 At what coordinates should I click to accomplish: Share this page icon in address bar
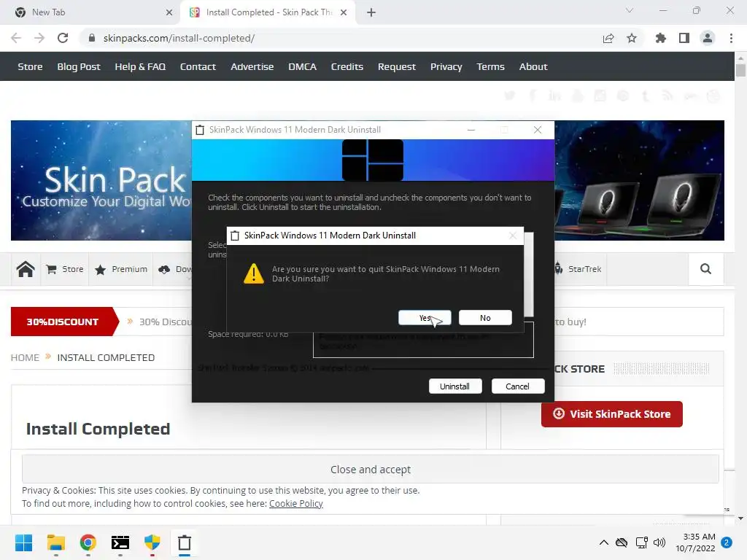(x=608, y=38)
